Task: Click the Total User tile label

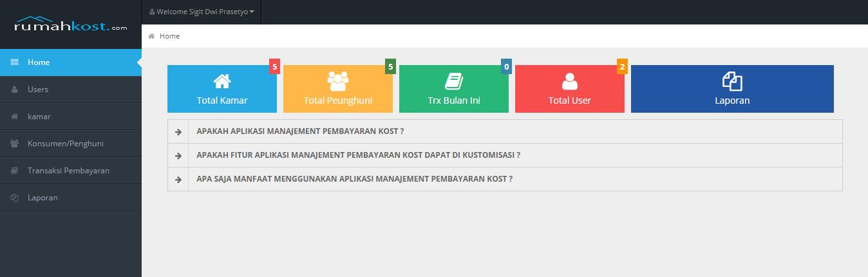Action: [570, 100]
